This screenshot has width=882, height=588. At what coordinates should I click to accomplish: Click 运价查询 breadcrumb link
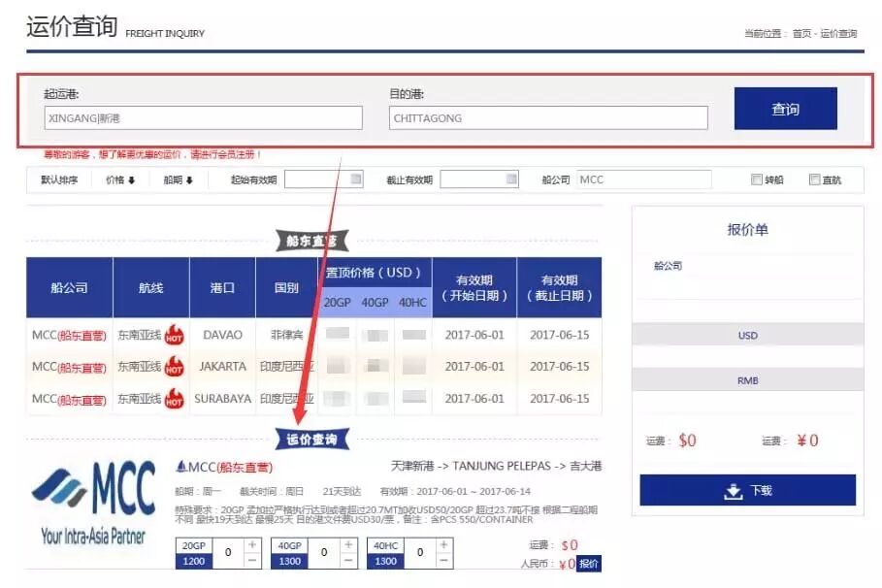tap(838, 33)
